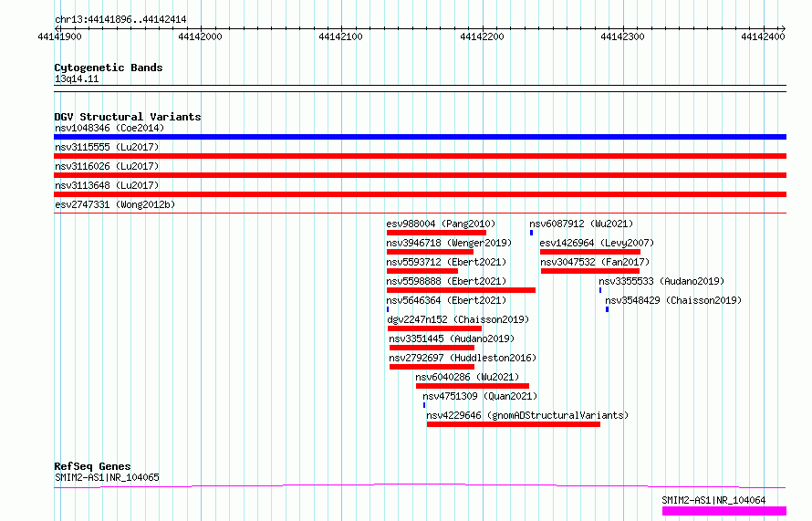812x521 pixels.
Task: Click the nsv1048346 (Coe2014) variant label
Action: 109,128
